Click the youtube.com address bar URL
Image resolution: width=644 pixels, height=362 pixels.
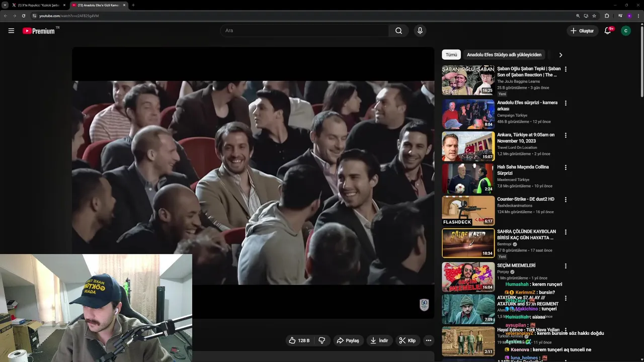pos(69,16)
